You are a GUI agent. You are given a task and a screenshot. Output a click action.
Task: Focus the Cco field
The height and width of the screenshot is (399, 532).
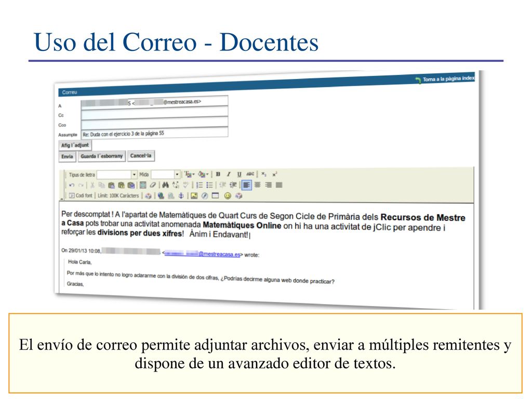pyautogui.click(x=154, y=123)
